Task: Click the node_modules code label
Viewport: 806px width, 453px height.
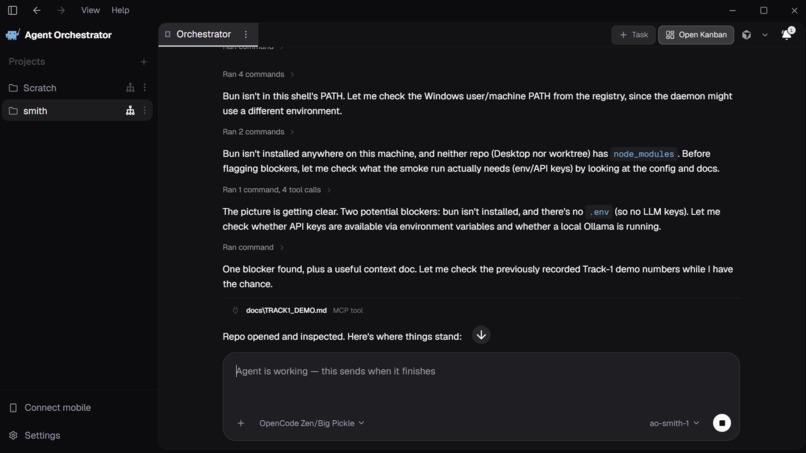Action: point(643,154)
